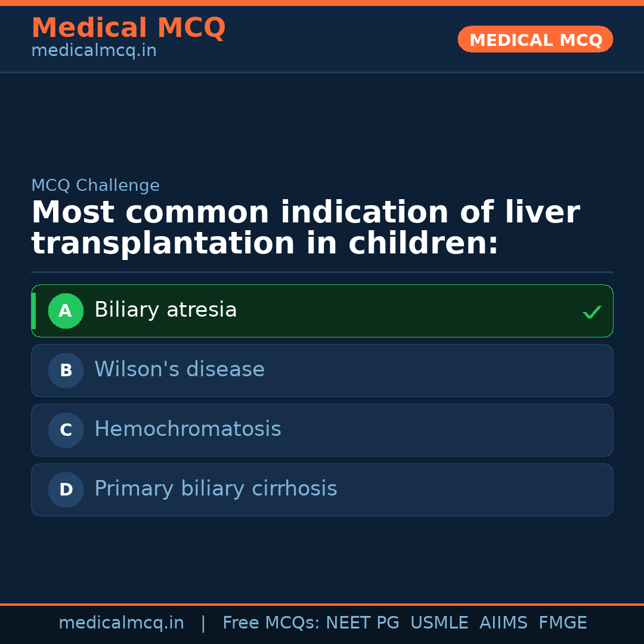Image resolution: width=644 pixels, height=644 pixels.
Task: Select the Biliary atresia answer text
Action: (165, 310)
